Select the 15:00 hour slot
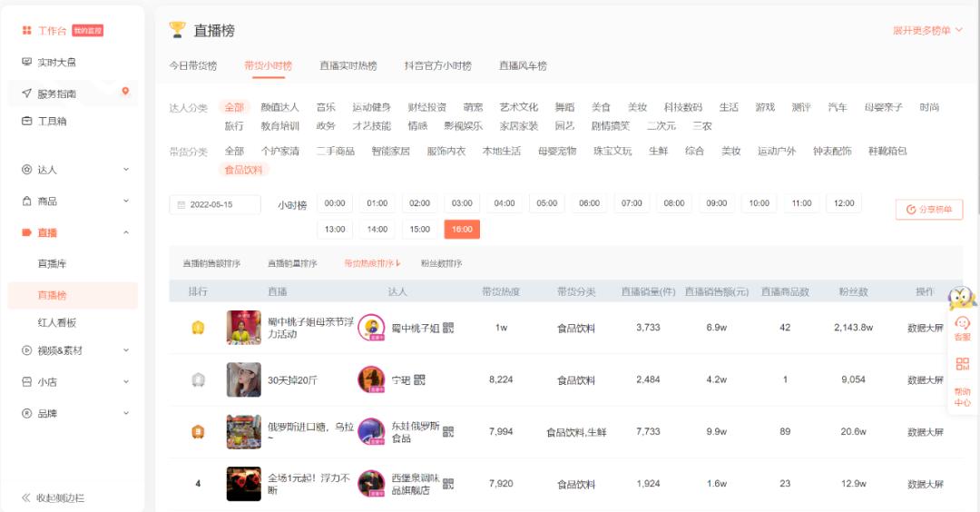 click(x=419, y=230)
